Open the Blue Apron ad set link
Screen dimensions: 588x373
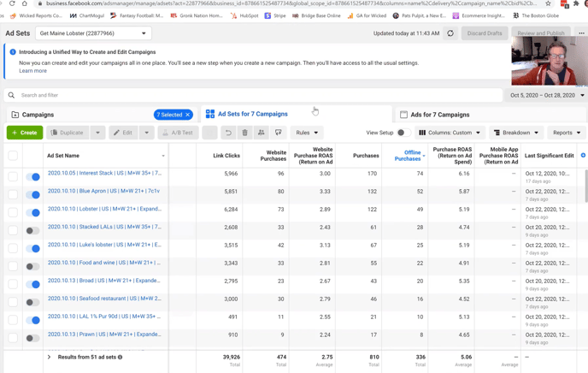103,191
